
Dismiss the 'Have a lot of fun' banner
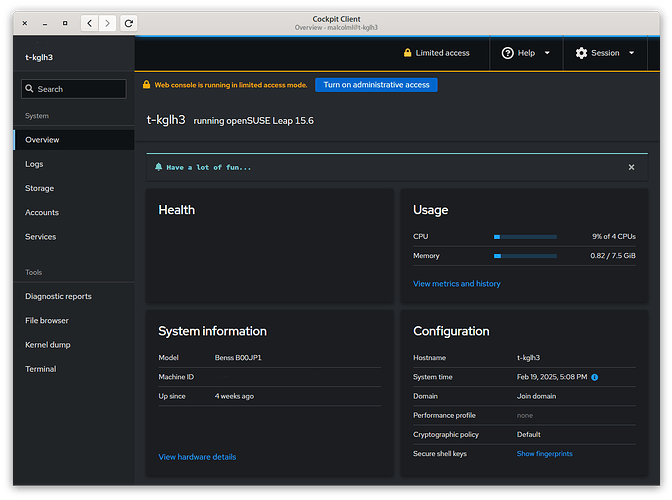tap(631, 167)
